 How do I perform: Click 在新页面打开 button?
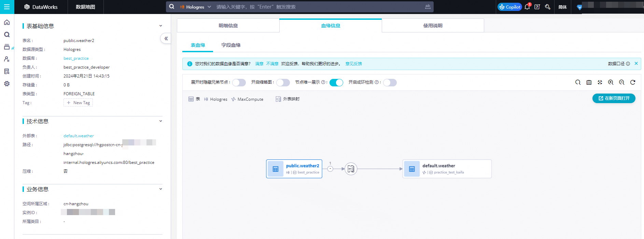coord(614,98)
